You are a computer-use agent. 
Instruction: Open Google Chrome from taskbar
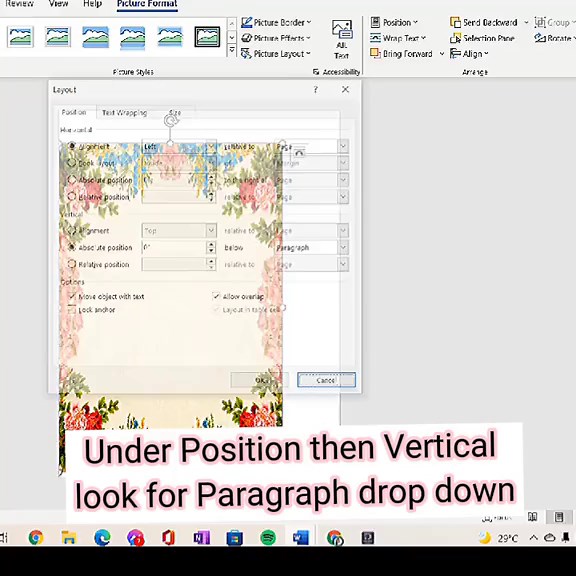pos(36,538)
